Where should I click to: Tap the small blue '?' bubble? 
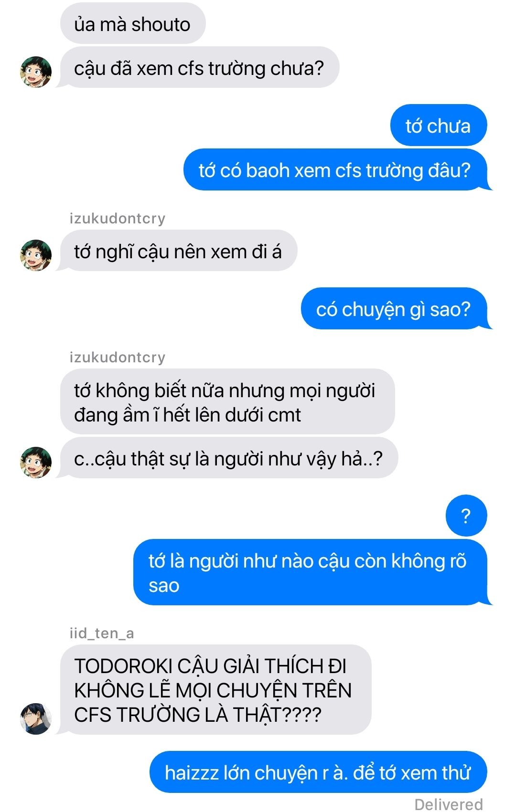[466, 516]
